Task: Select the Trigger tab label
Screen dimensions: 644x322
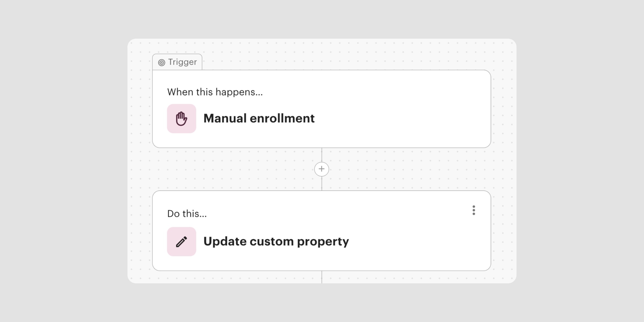Action: 182,62
